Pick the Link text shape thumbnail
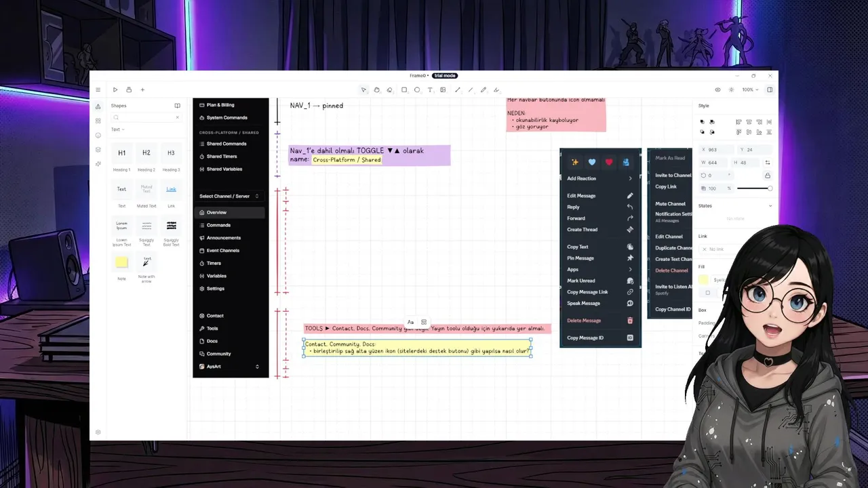Image resolution: width=868 pixels, height=488 pixels. (x=171, y=190)
